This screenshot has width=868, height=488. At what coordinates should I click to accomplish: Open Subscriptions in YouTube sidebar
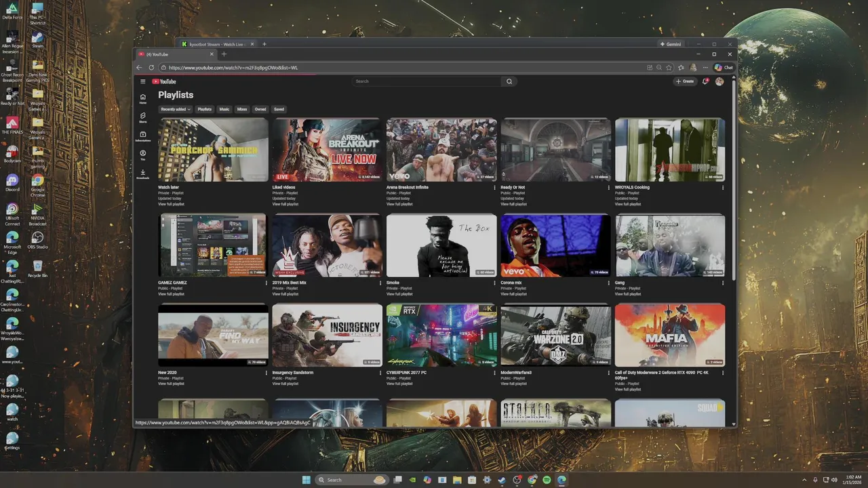[143, 136]
